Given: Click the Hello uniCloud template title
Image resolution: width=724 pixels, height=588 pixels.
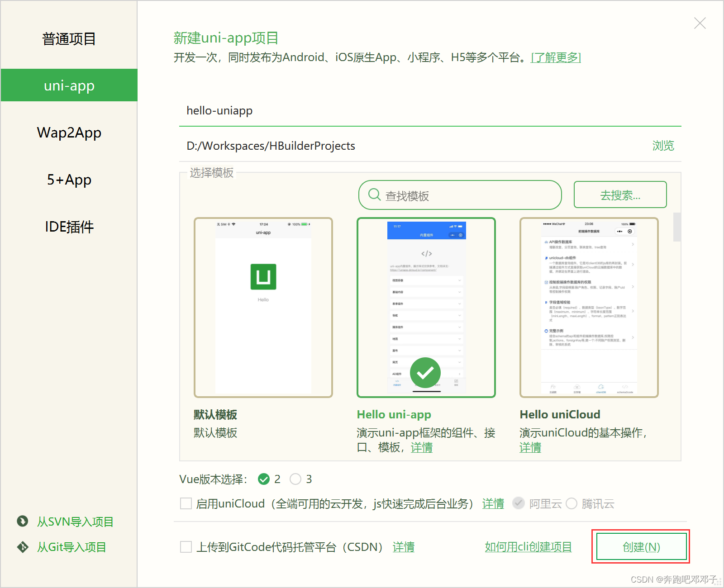Looking at the screenshot, I should point(560,414).
